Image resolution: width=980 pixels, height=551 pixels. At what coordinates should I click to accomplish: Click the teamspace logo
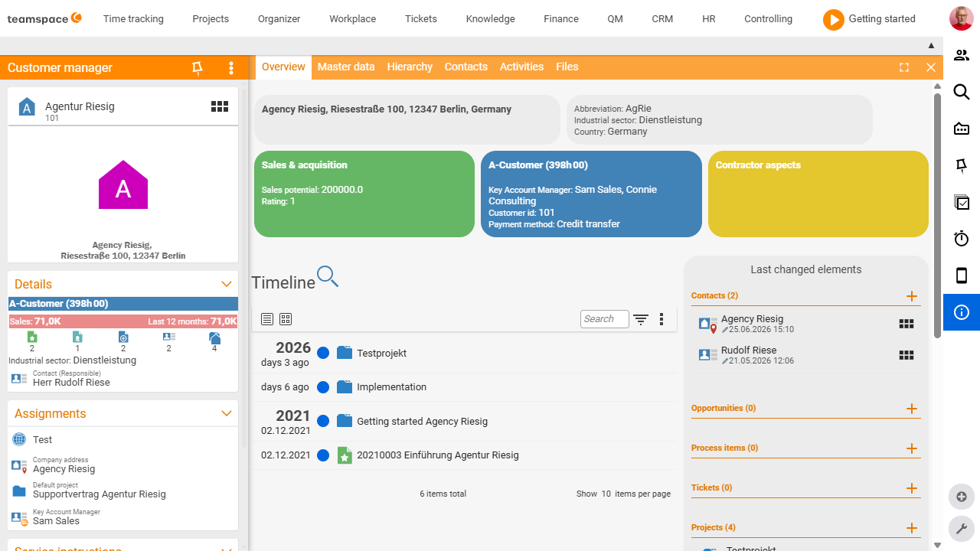[x=44, y=18]
